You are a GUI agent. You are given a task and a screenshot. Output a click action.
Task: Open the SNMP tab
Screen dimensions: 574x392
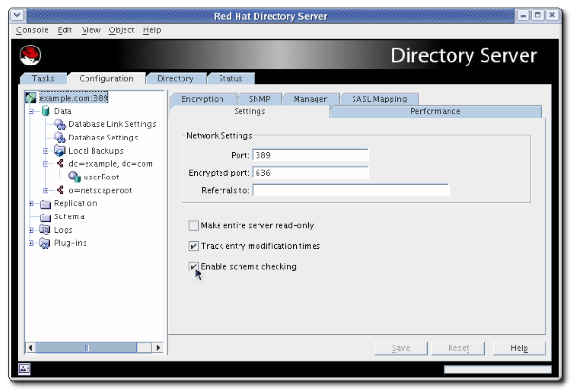tap(259, 99)
